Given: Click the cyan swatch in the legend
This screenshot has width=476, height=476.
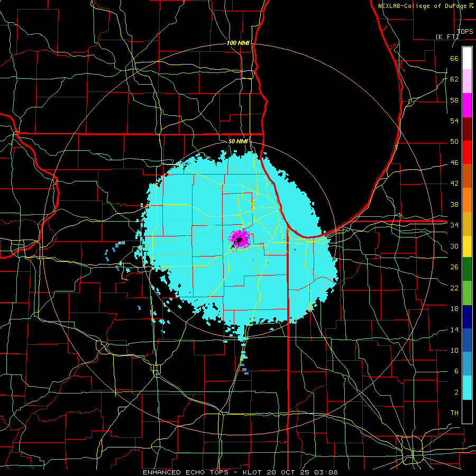Looking at the screenshot, I should 467,388.
